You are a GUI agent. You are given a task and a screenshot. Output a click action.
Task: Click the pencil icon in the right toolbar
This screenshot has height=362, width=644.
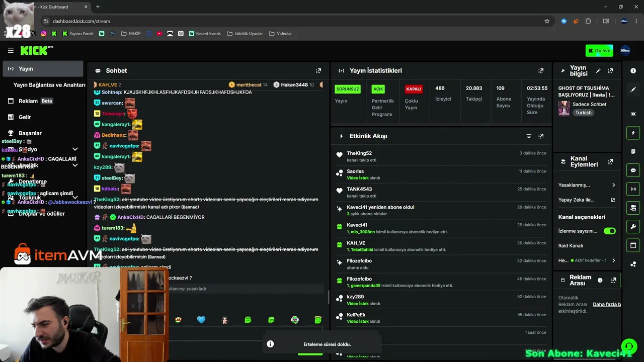point(633,89)
